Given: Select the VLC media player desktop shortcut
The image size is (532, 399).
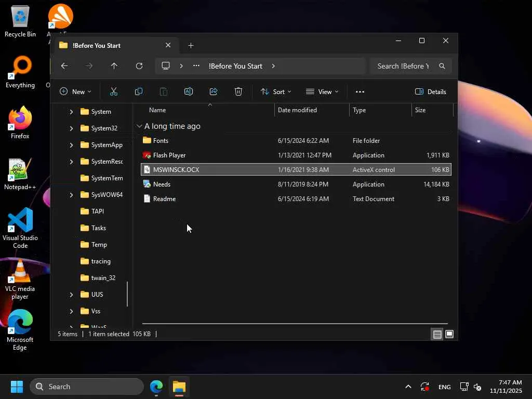Looking at the screenshot, I should pyautogui.click(x=20, y=279).
